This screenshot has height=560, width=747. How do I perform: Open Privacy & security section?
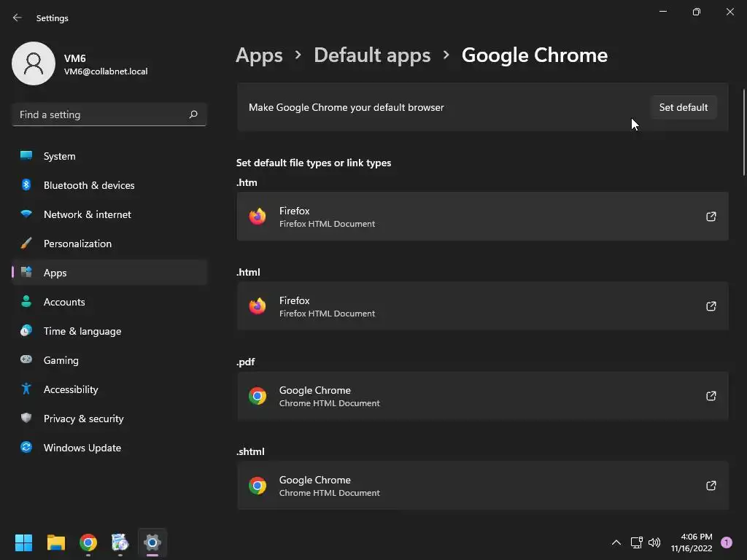pos(84,419)
